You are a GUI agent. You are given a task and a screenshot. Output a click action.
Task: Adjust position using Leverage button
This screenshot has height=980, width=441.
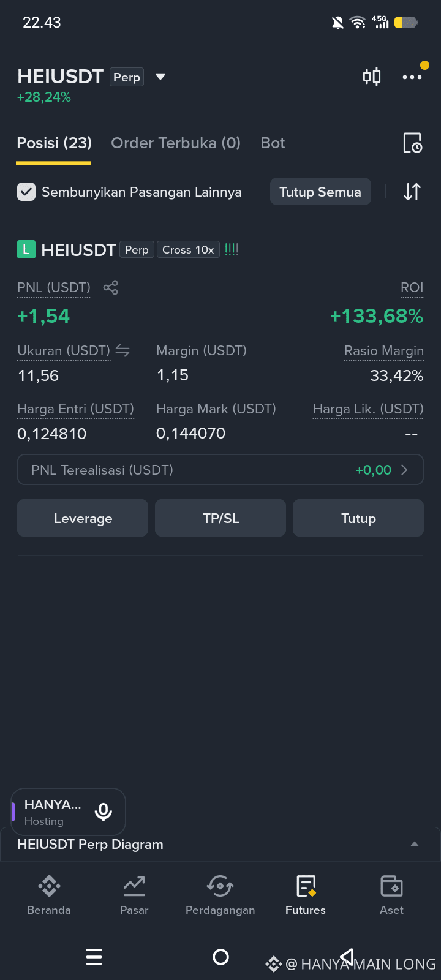tap(83, 518)
